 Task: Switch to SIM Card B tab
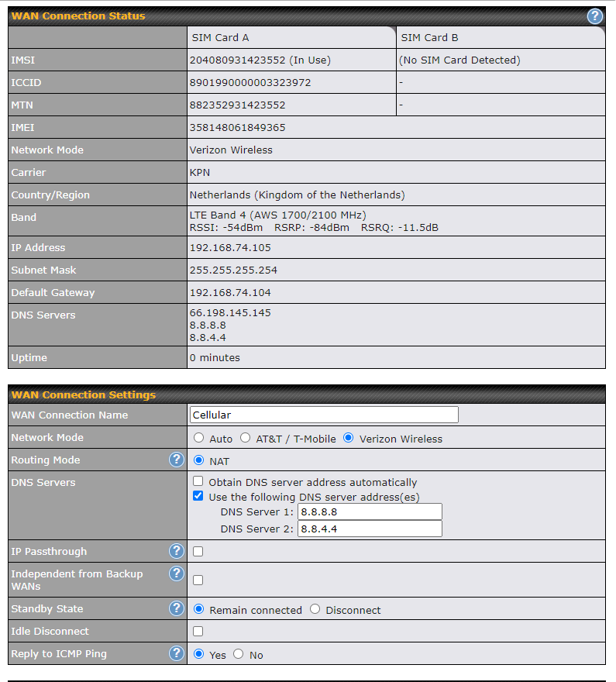501,38
